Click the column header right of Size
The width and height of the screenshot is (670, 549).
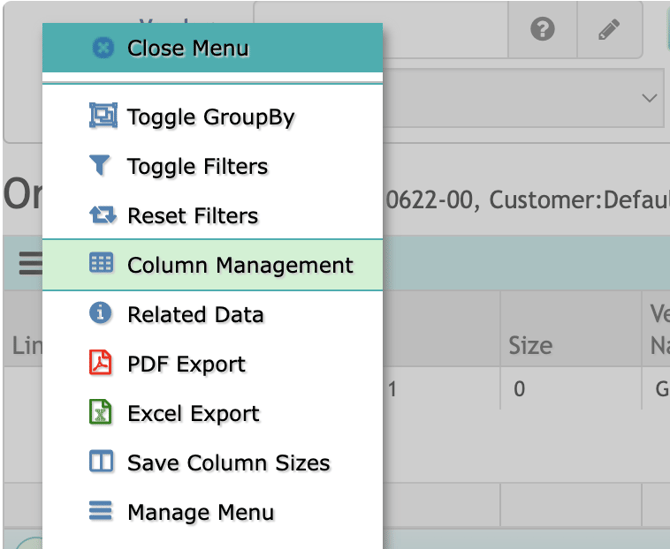tap(656, 330)
